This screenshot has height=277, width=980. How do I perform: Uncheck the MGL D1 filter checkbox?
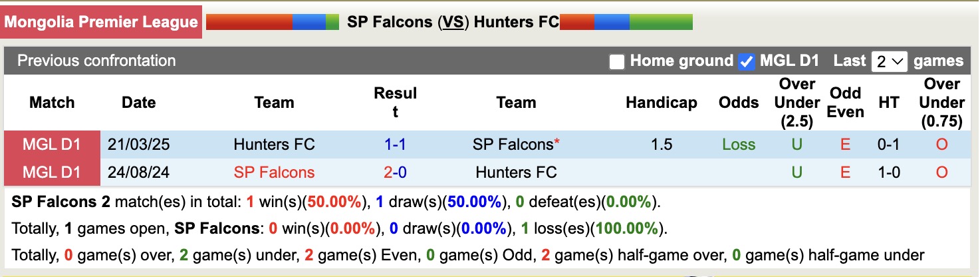point(747,62)
